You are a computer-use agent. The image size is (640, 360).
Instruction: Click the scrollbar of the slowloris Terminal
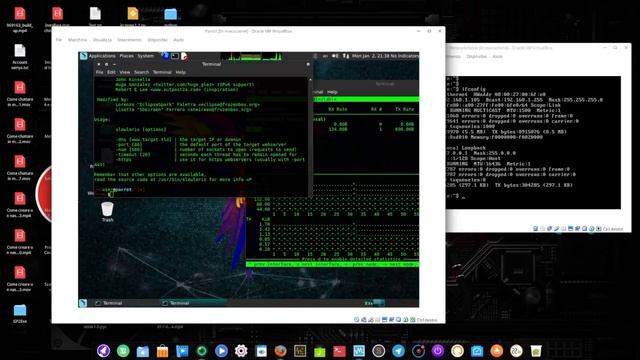coord(311,137)
